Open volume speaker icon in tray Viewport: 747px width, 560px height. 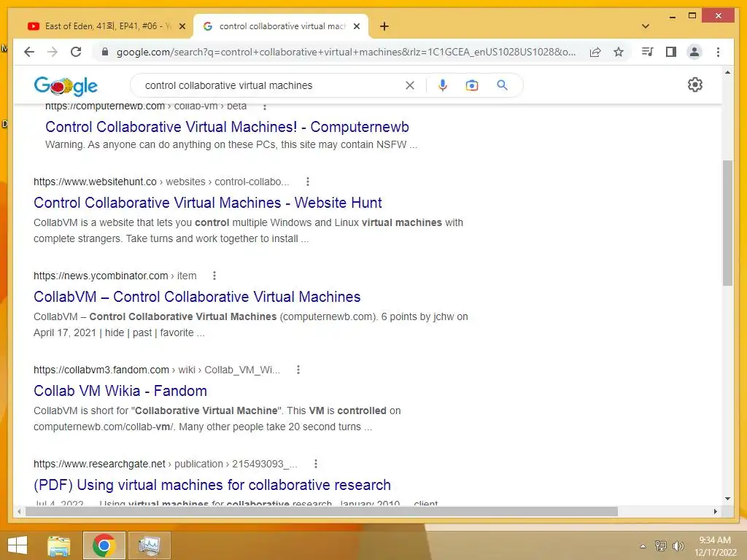point(678,545)
